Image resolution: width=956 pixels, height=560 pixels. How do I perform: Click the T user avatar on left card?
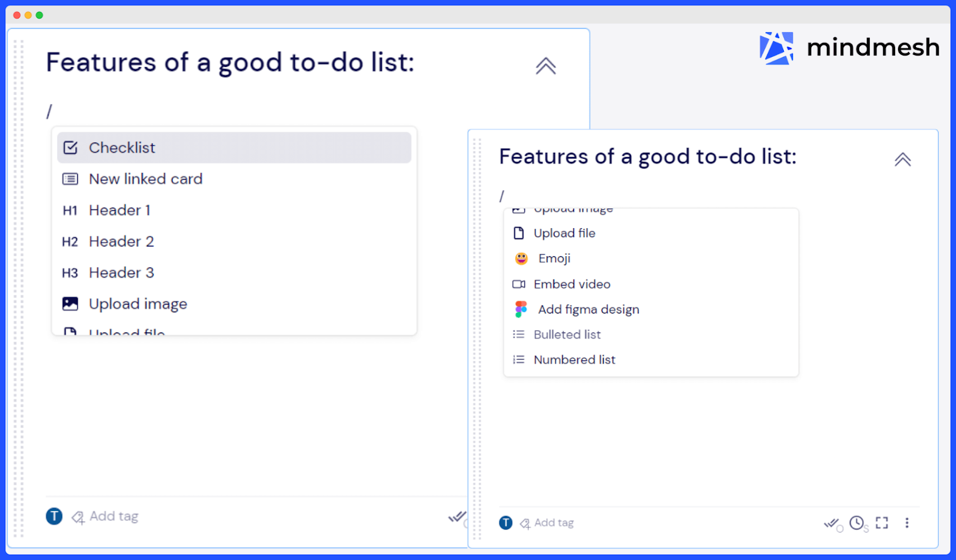[x=54, y=516]
